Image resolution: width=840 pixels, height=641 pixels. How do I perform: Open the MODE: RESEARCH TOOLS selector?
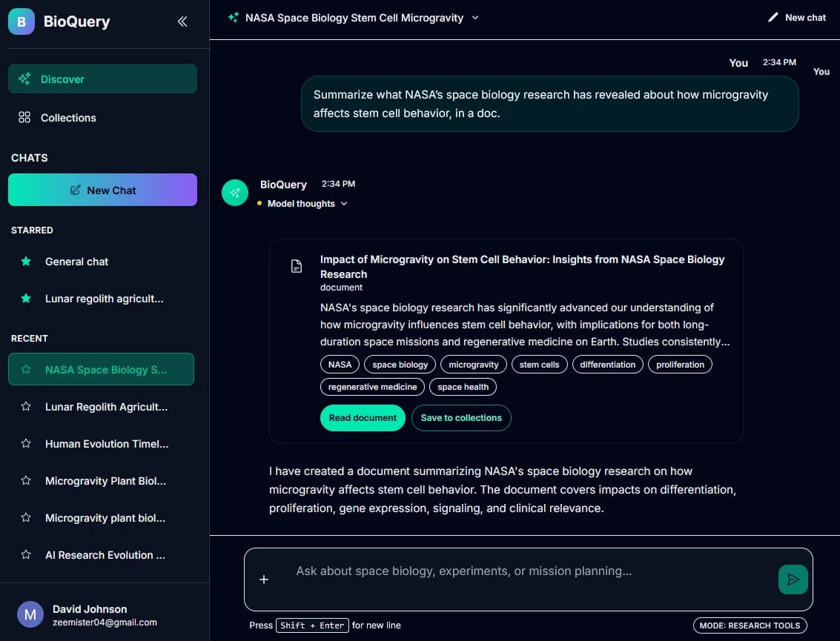[750, 625]
